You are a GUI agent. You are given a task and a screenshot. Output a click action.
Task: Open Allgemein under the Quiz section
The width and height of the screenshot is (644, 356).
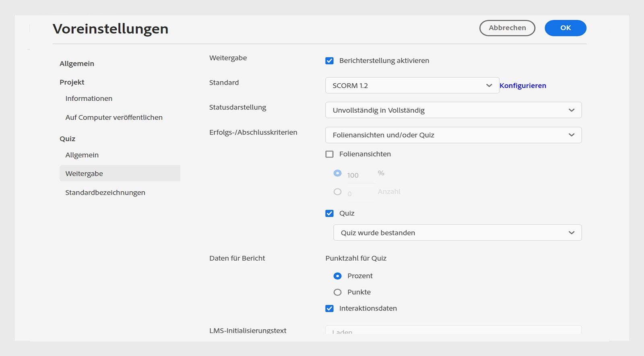[82, 155]
